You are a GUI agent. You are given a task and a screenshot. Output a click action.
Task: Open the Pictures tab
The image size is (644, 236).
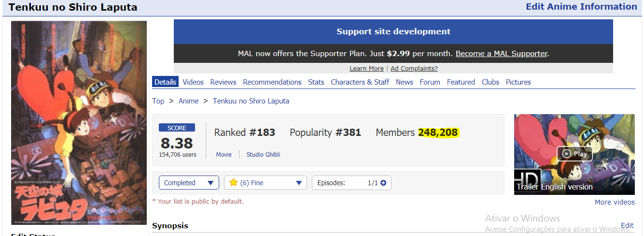pyautogui.click(x=518, y=82)
